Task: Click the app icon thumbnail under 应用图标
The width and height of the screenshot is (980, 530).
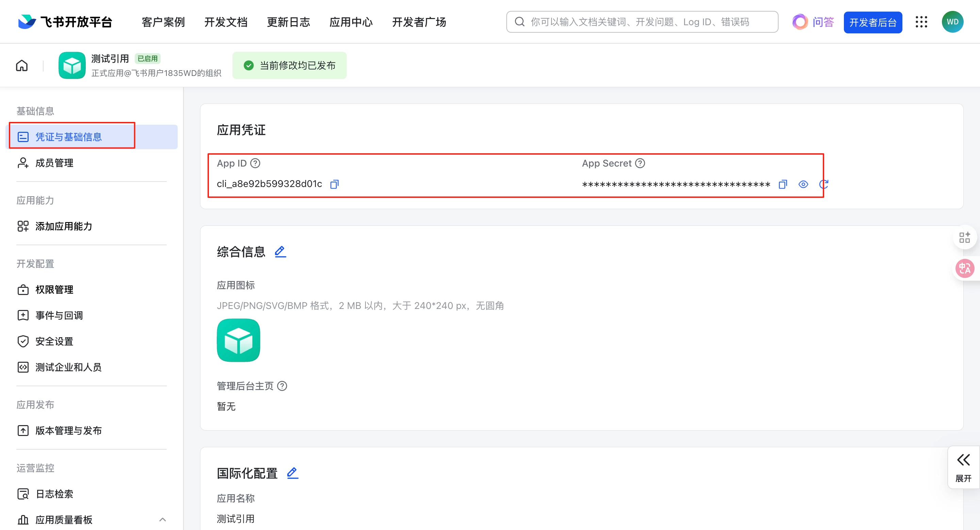Action: (239, 340)
